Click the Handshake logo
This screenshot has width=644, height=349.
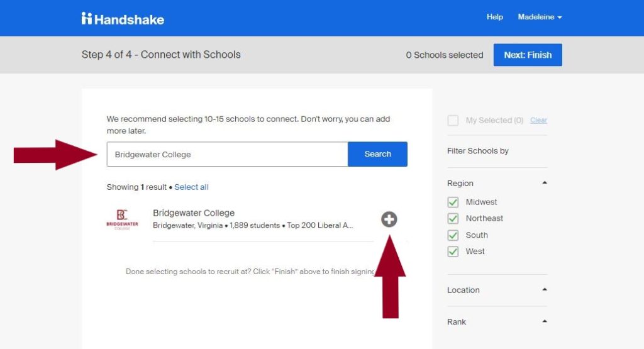click(123, 19)
